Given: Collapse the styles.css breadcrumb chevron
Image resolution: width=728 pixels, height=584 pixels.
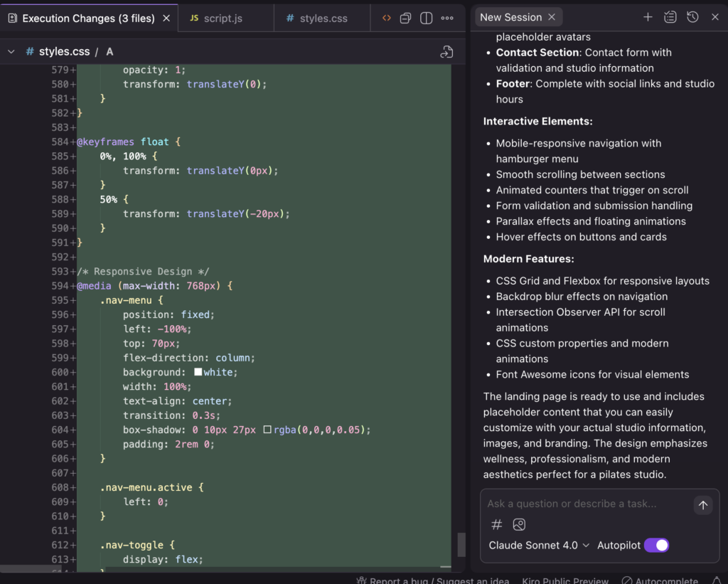Looking at the screenshot, I should tap(11, 51).
